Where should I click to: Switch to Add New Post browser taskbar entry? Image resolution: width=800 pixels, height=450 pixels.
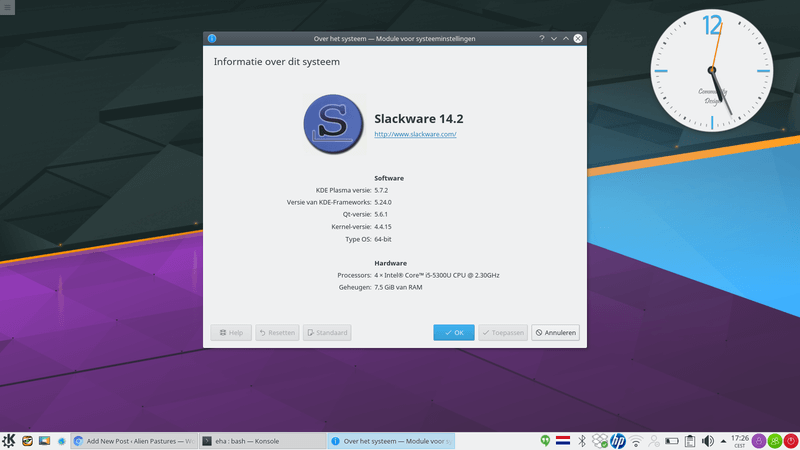pos(133,440)
